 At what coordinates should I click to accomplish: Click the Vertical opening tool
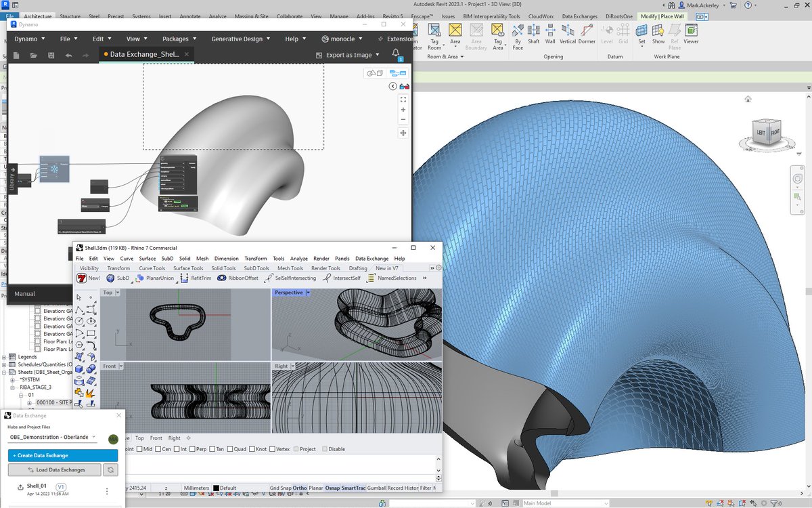point(568,33)
